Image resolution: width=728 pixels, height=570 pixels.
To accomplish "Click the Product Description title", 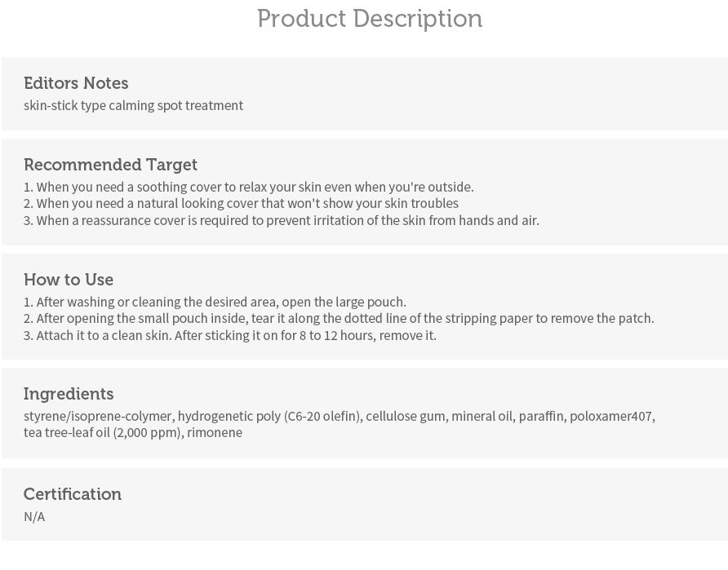I will [x=370, y=19].
